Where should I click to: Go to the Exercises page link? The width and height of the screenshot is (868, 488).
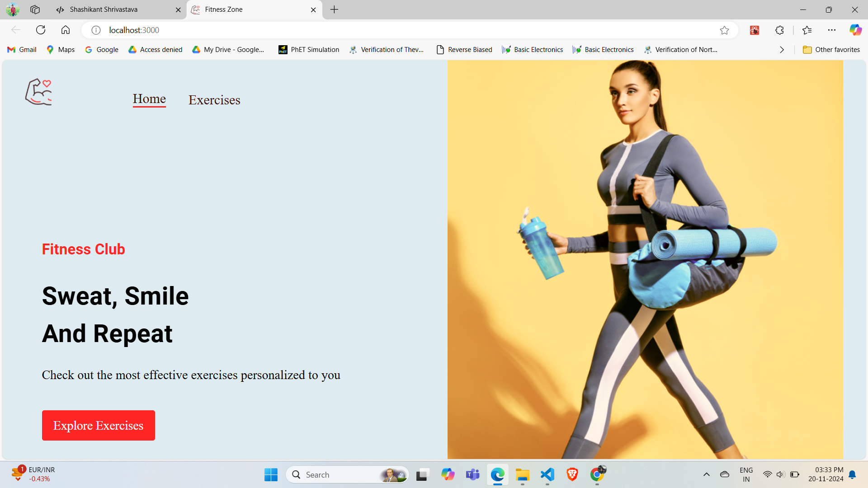214,100
